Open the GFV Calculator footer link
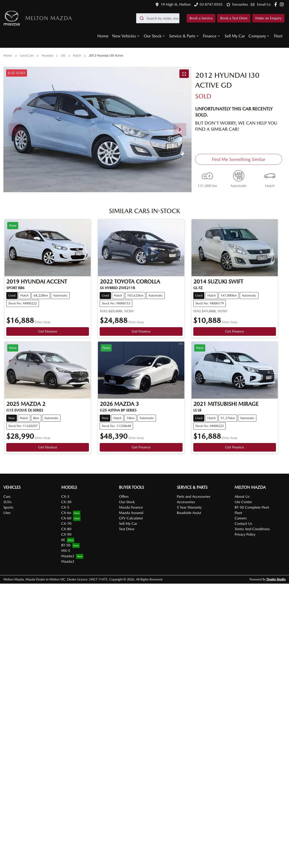 (x=131, y=518)
